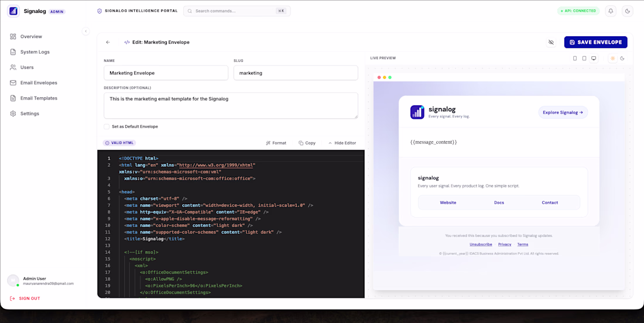Viewport: 644px width, 323px height.
Task: Click the Description text area
Action: point(231,105)
